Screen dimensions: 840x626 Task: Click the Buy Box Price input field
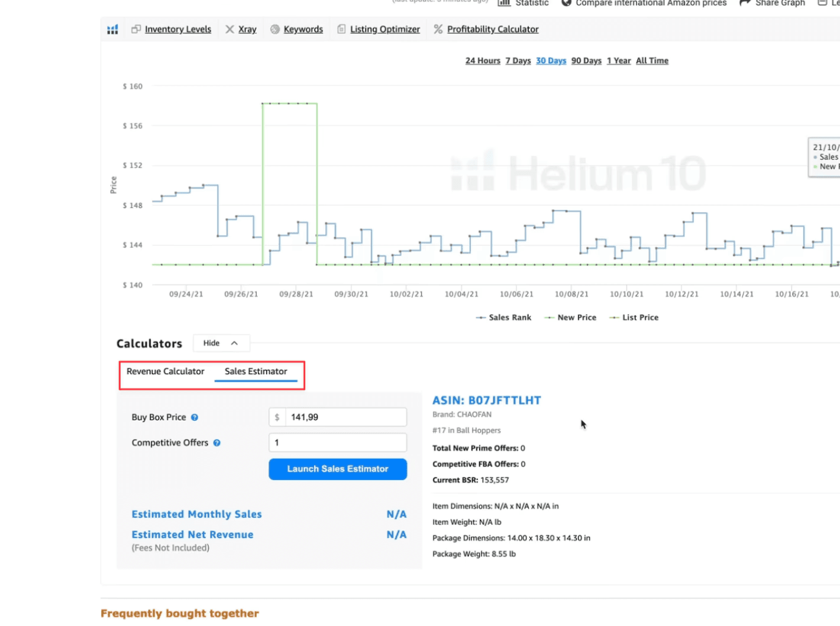click(338, 417)
